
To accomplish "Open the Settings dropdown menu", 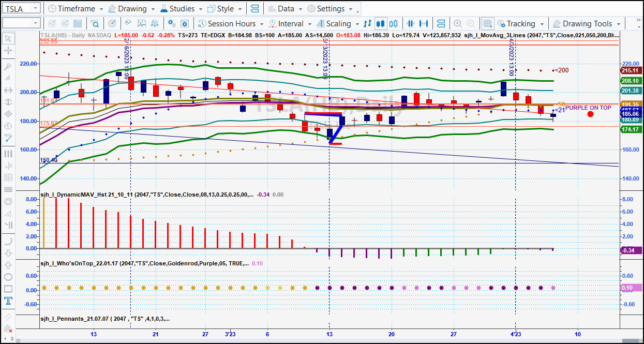I will click(330, 9).
